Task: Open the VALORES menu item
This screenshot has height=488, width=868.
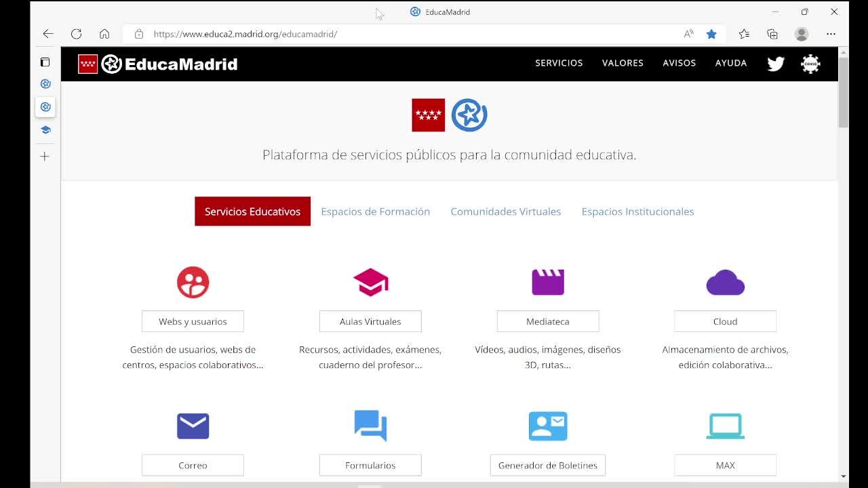Action: tap(623, 63)
